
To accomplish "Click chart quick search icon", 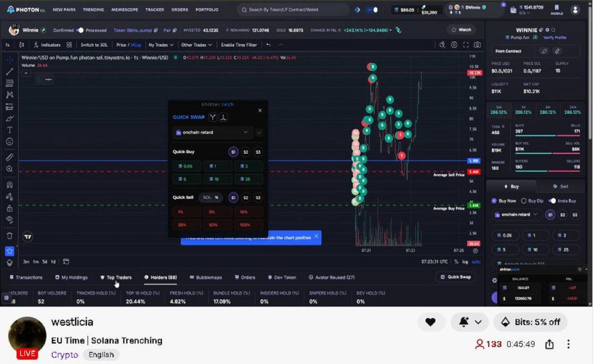I will click(x=442, y=45).
